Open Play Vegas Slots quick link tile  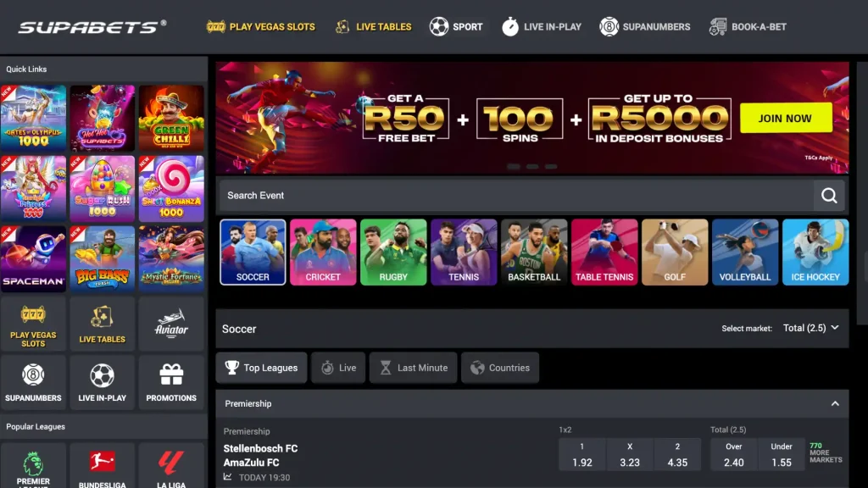pos(33,324)
